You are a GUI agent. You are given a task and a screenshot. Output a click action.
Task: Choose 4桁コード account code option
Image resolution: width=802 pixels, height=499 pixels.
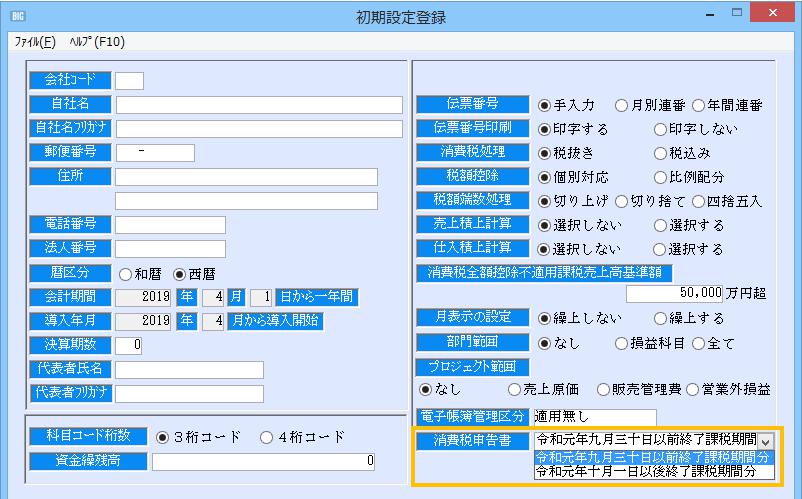tap(266, 437)
